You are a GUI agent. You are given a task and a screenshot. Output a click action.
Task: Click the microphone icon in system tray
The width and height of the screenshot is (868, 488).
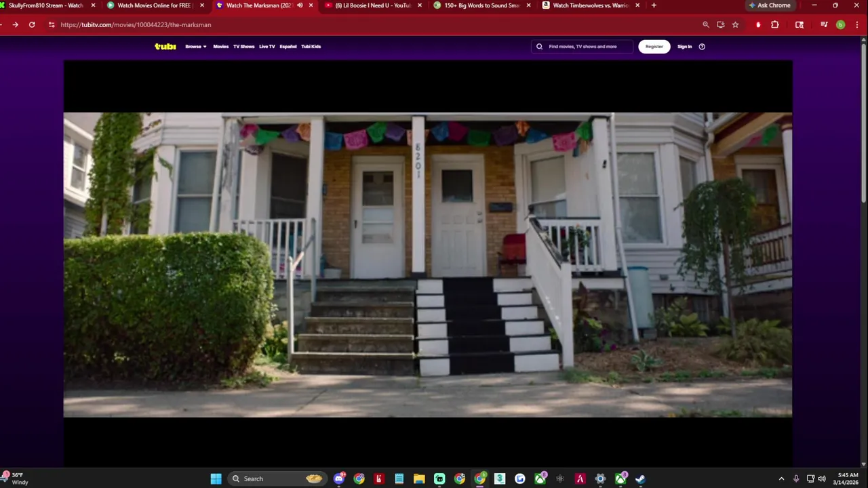[796, 479]
